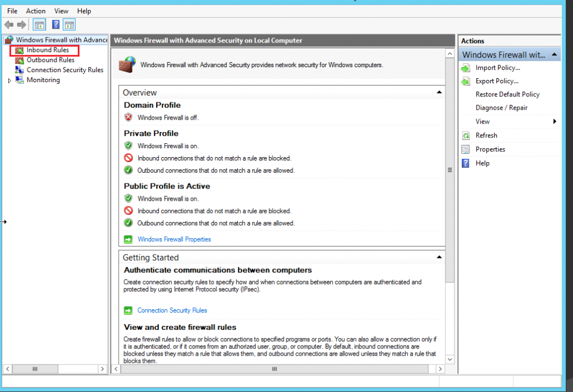
Task: Click Help in the Actions pane
Action: pyautogui.click(x=482, y=163)
